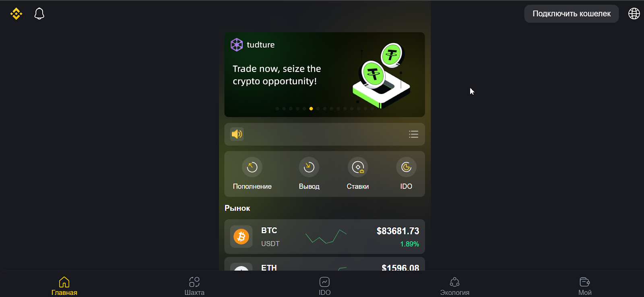Viewport: 644px width, 297px height.
Task: Switch to Экология bottom tab
Action: (x=455, y=286)
